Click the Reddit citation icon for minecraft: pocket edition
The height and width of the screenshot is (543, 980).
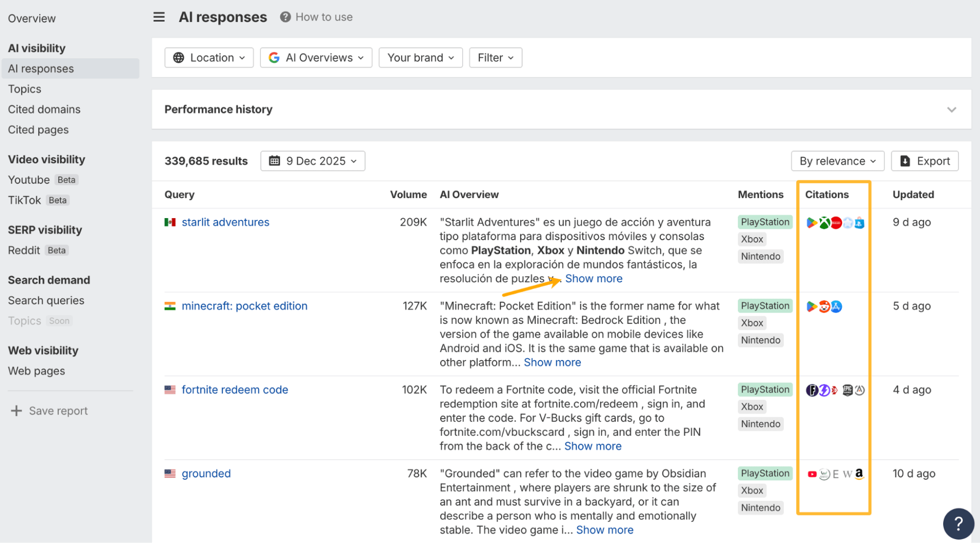(824, 307)
